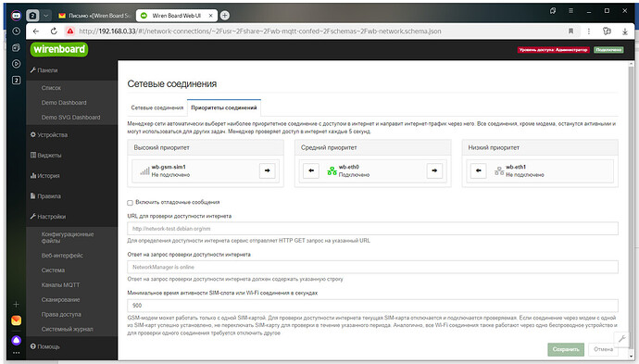Screen dimensions: 639x364
Task: Open Правила in sidebar
Action: tap(45, 196)
